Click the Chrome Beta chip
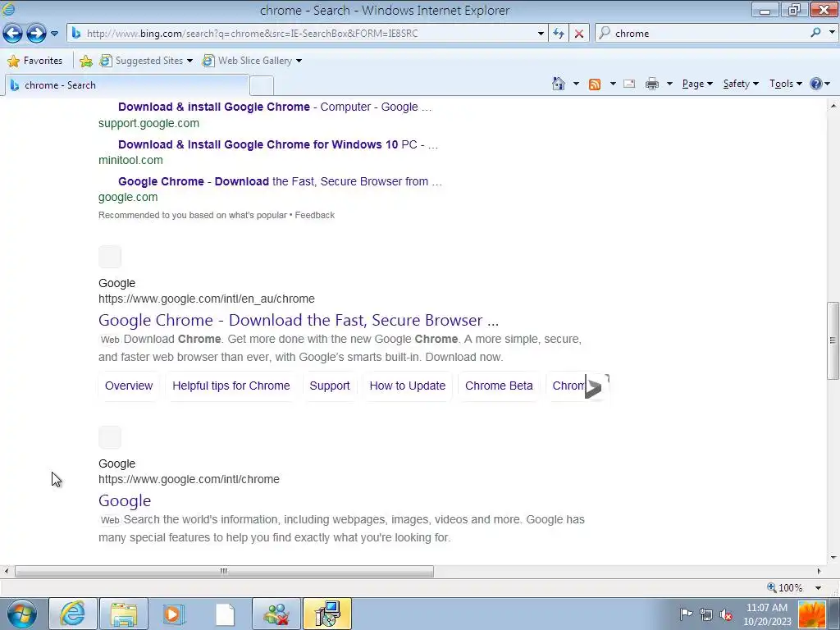This screenshot has height=630, width=840. (499, 386)
